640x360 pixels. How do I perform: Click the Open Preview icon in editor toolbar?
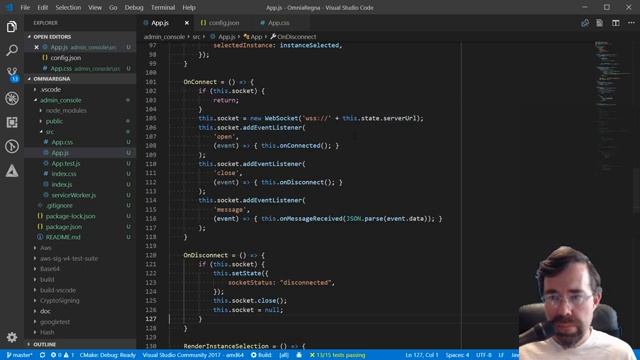click(600, 23)
